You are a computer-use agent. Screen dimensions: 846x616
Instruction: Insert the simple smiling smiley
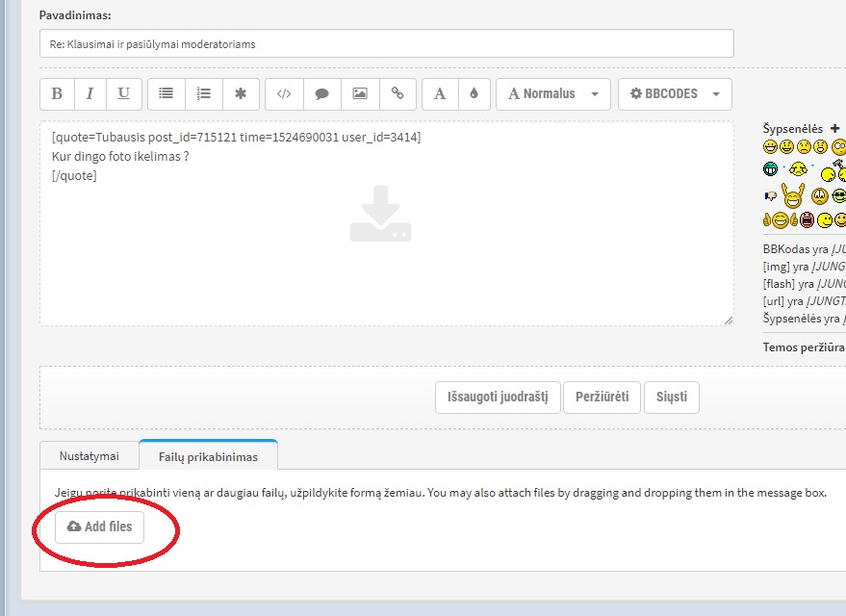(786, 146)
